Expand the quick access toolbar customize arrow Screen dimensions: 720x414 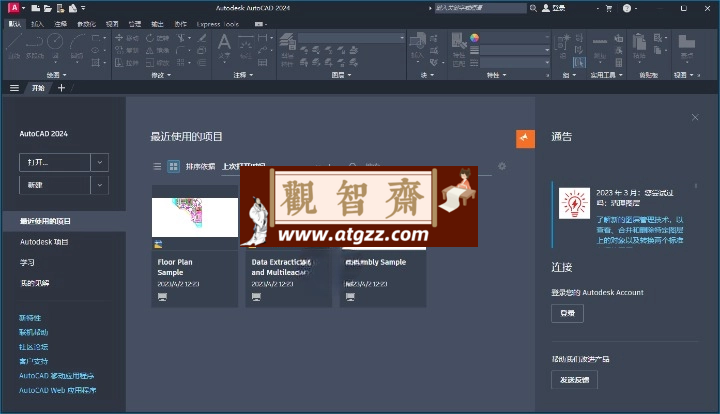[83, 8]
